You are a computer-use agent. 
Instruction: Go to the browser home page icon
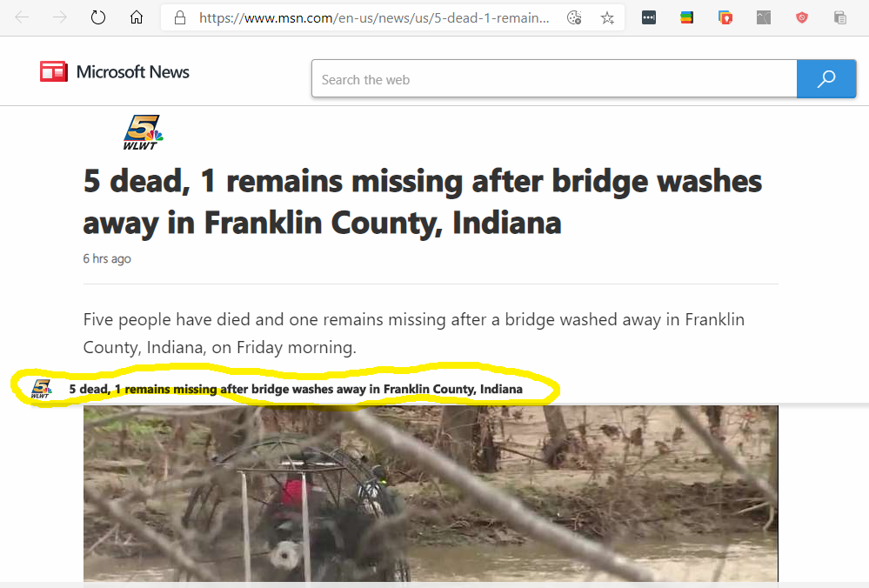(x=137, y=17)
